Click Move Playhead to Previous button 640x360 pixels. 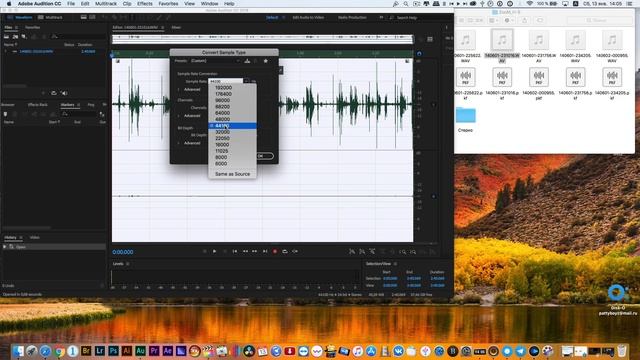(235, 251)
